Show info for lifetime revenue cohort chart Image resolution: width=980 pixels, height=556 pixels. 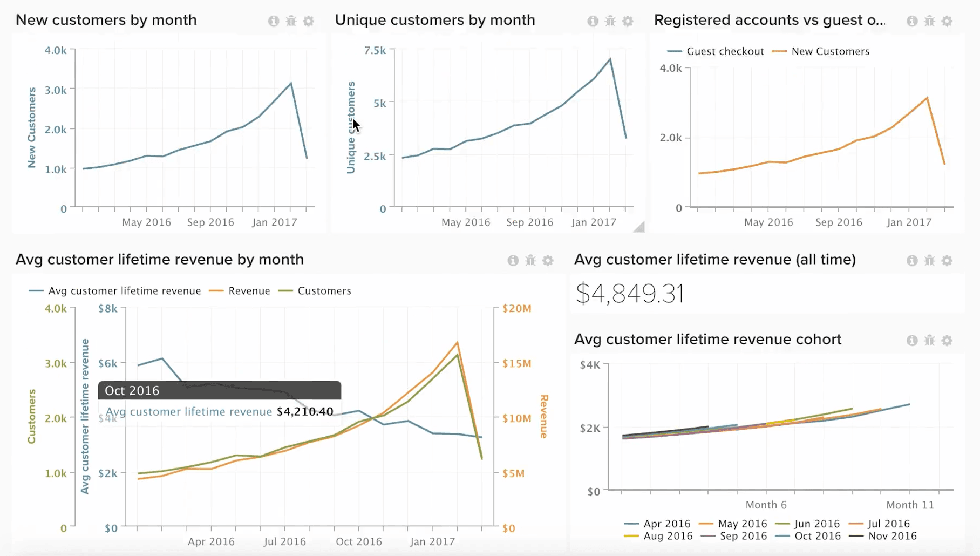click(x=912, y=341)
